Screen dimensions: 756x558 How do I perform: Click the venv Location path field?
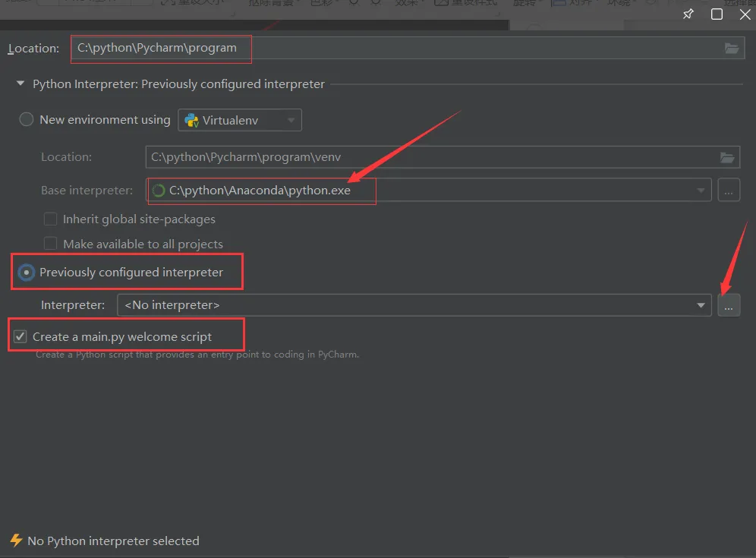(x=443, y=157)
